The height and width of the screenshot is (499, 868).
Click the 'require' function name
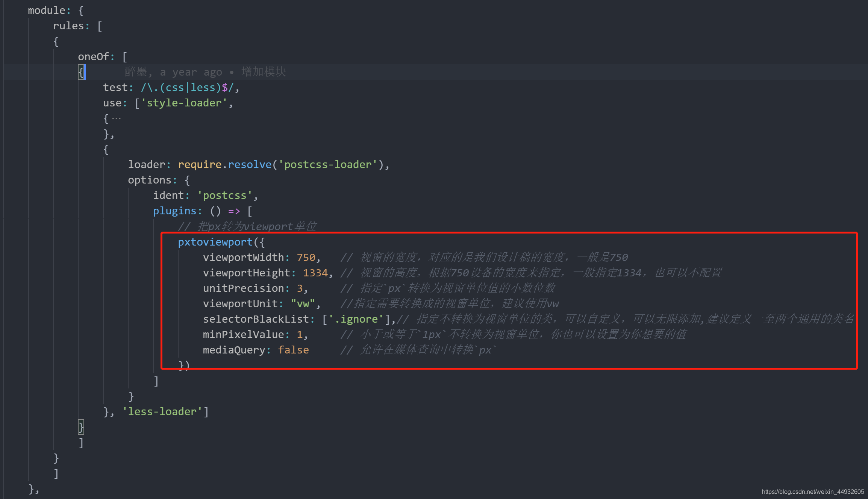(x=200, y=165)
